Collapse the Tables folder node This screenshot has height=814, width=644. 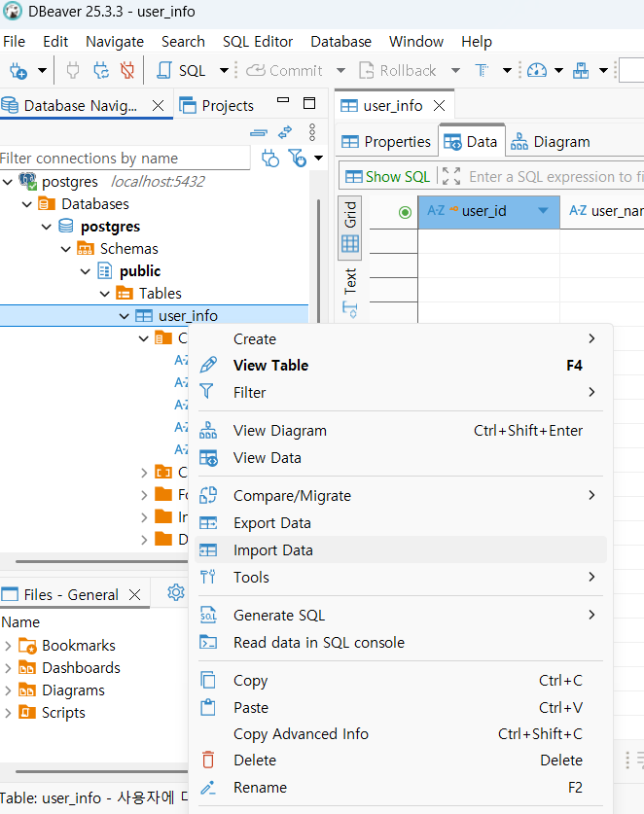(x=105, y=294)
